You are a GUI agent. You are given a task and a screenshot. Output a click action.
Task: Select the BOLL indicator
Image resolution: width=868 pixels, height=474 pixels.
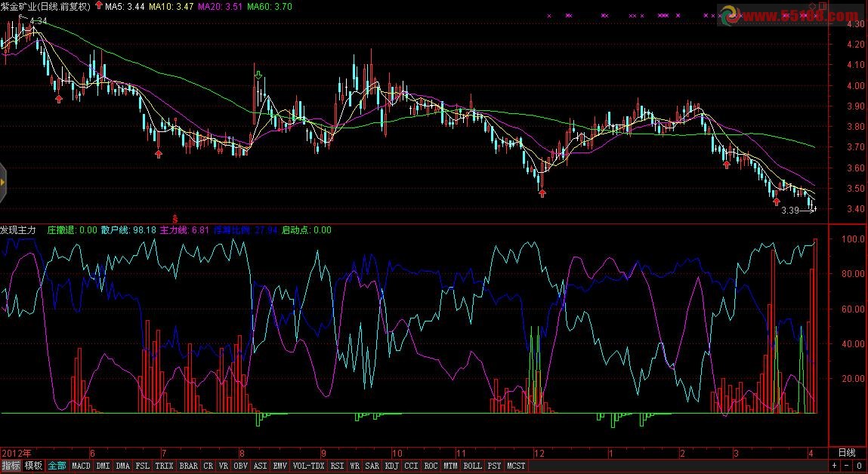click(473, 466)
